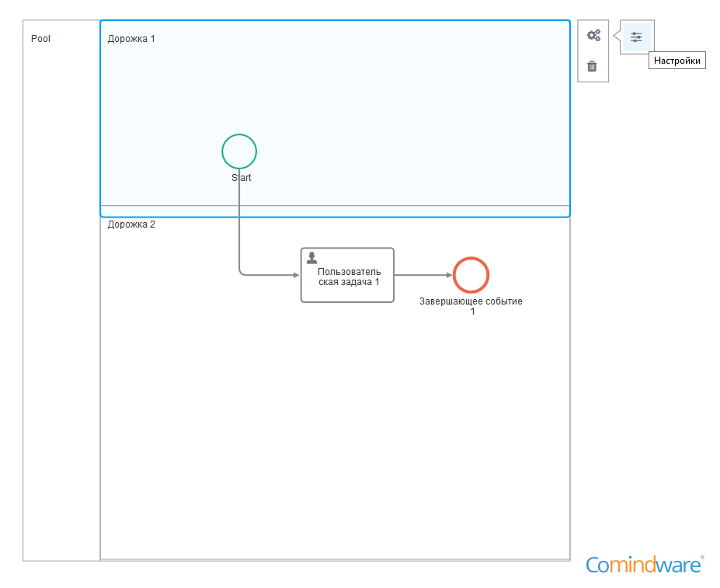Click the Настройки tooltip label
720x588 pixels.
tap(677, 60)
